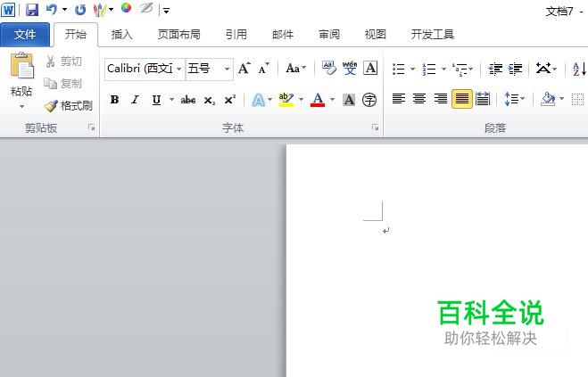The image size is (588, 377).
Task: Open highlight color dropdown arrow
Action: pyautogui.click(x=301, y=100)
